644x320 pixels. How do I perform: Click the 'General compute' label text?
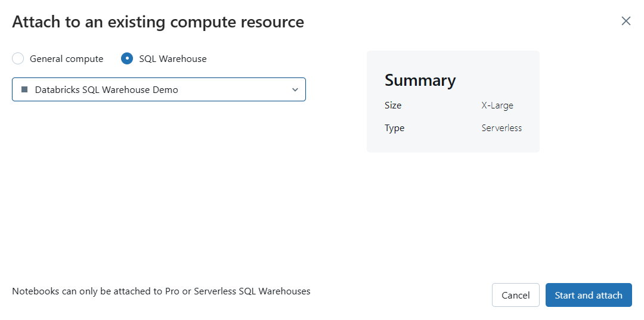66,59
